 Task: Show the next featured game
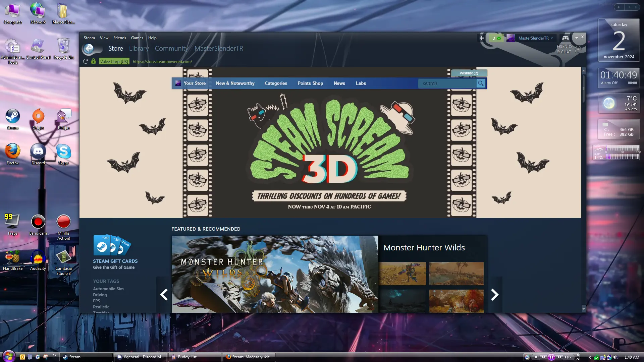(495, 295)
